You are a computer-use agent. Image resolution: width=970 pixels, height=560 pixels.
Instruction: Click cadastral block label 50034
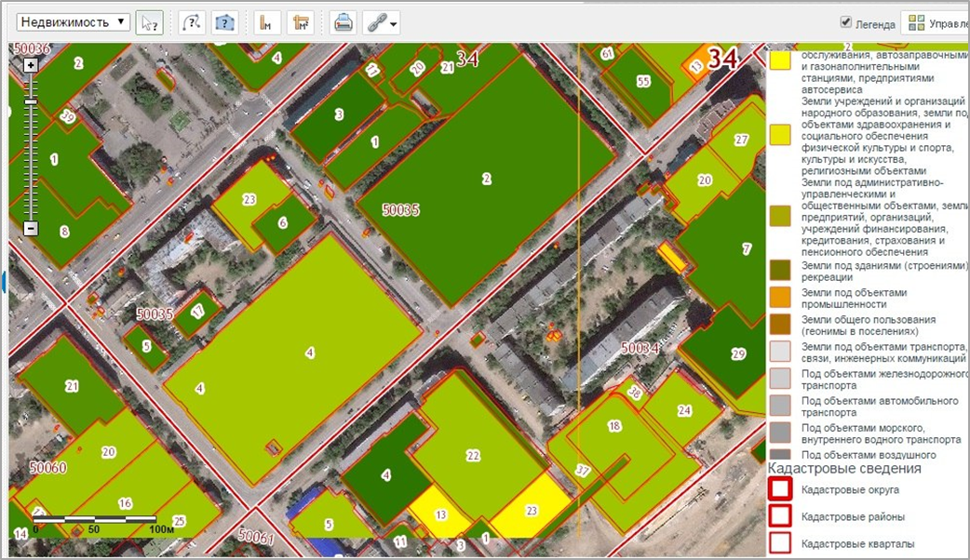[640, 348]
